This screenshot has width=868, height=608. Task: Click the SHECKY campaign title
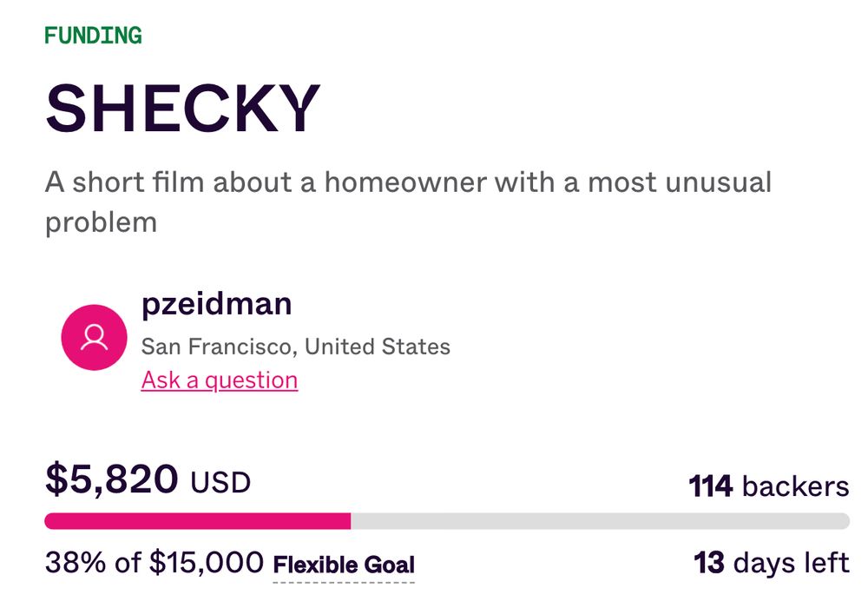[x=182, y=109]
